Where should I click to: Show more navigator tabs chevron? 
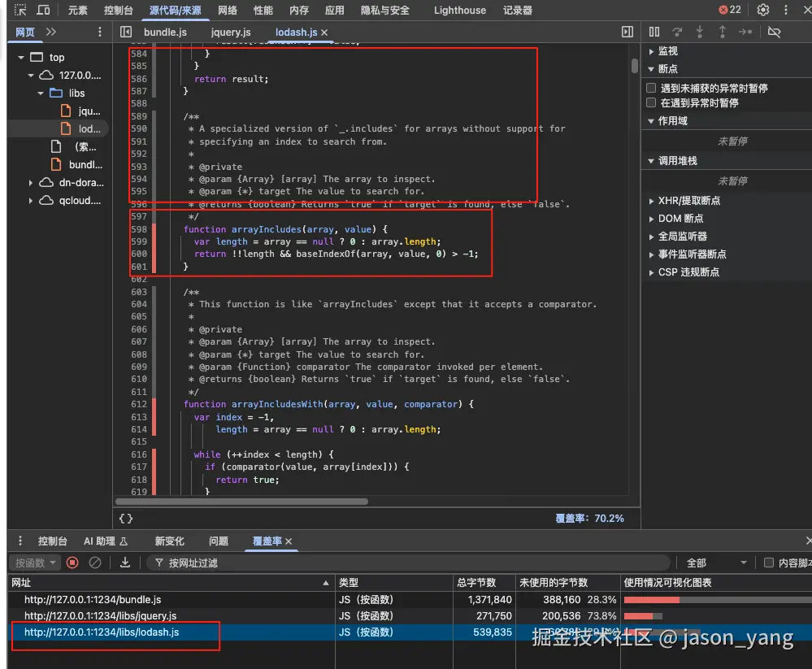point(50,32)
